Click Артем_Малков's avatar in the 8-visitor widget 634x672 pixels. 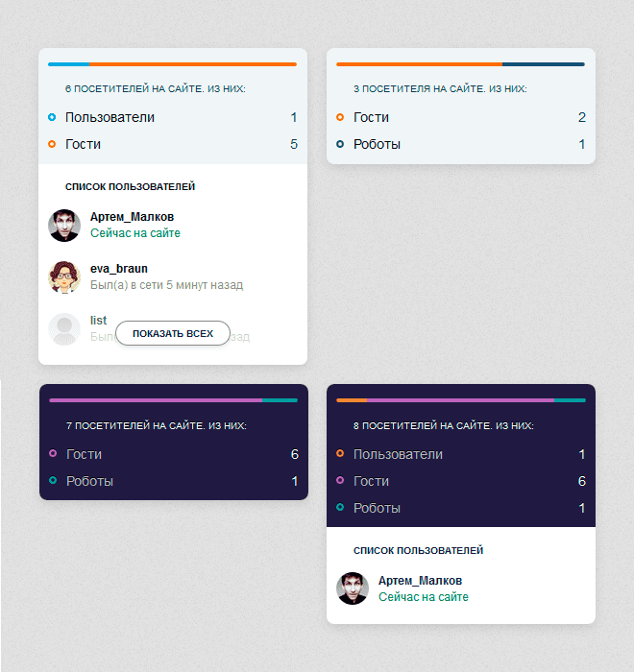tap(353, 588)
